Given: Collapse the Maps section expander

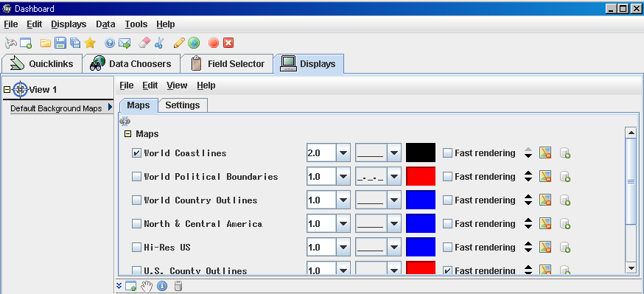Looking at the screenshot, I should [x=127, y=134].
